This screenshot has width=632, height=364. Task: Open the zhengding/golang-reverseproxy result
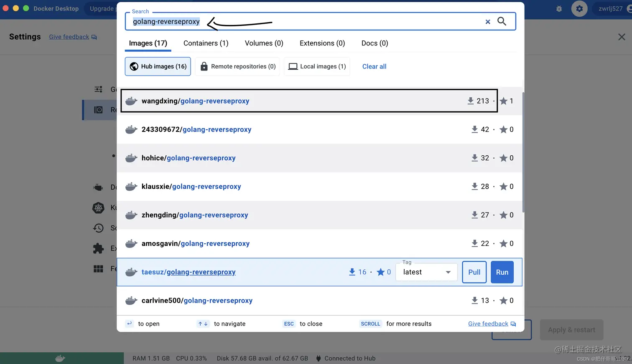pos(320,215)
